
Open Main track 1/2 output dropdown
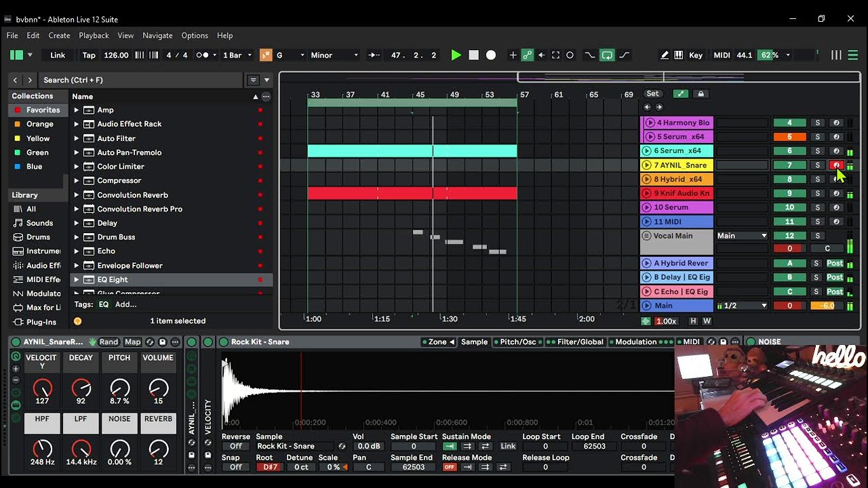pyautogui.click(x=742, y=306)
